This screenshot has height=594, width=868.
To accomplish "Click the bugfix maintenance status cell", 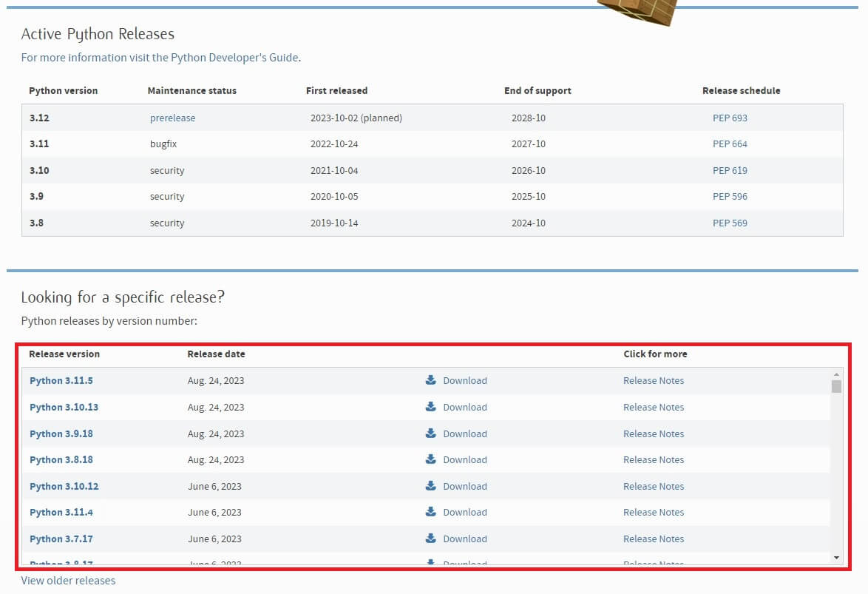I will [163, 144].
